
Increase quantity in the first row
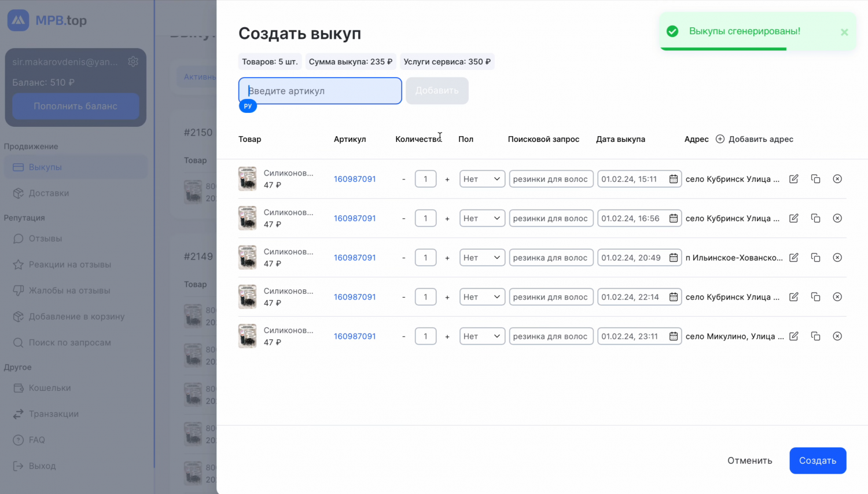447,180
